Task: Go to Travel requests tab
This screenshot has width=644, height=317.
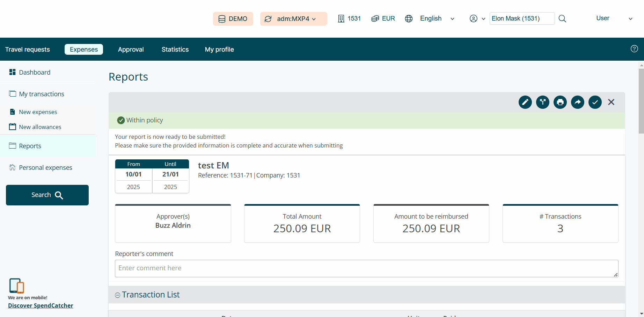Action: (28, 50)
